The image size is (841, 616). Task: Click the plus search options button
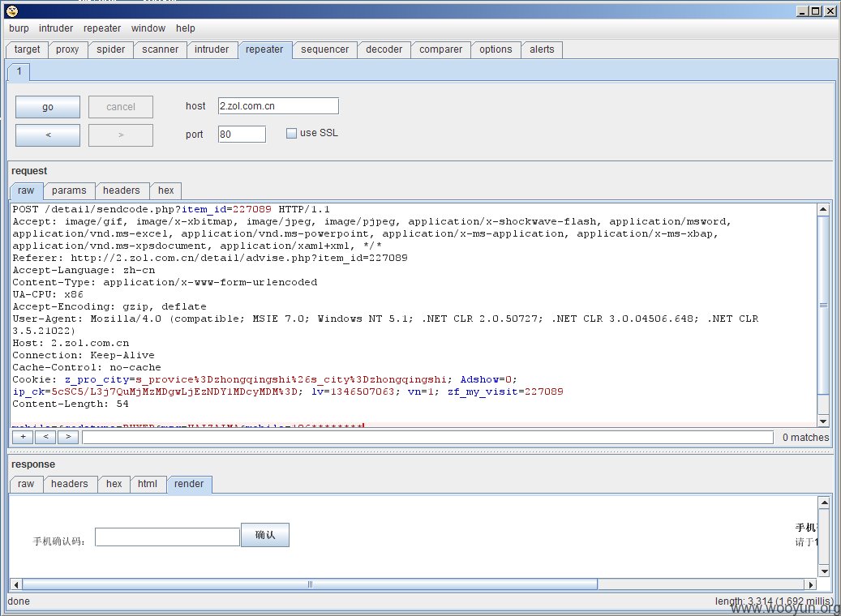[x=23, y=437]
